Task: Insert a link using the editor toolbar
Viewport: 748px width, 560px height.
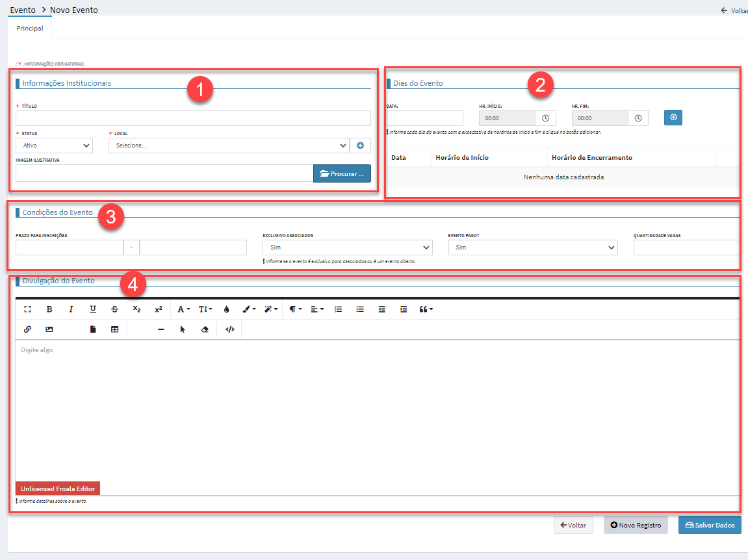Action: (27, 329)
